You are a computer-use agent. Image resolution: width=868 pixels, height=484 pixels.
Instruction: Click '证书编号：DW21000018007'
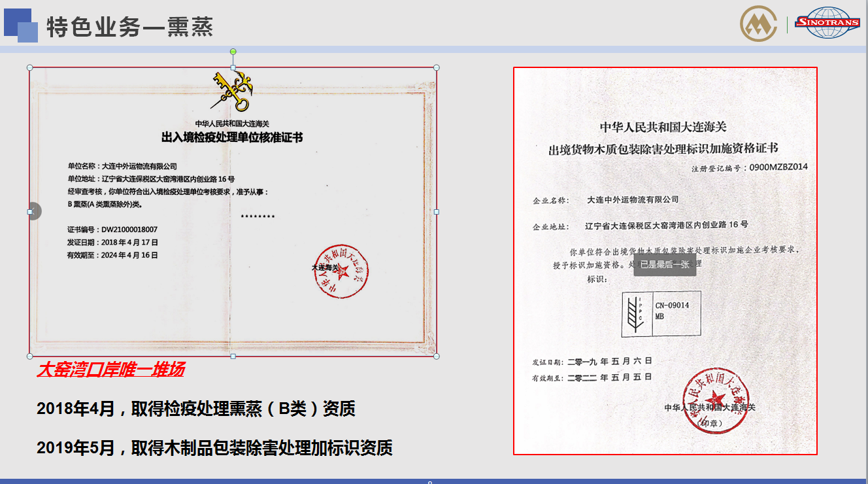[112, 230]
